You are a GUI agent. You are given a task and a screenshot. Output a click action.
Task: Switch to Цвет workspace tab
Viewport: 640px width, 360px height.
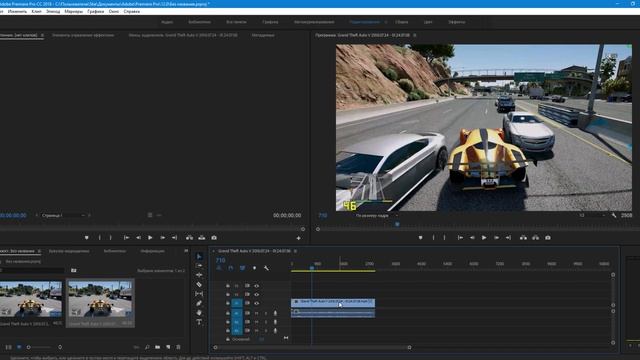click(428, 22)
